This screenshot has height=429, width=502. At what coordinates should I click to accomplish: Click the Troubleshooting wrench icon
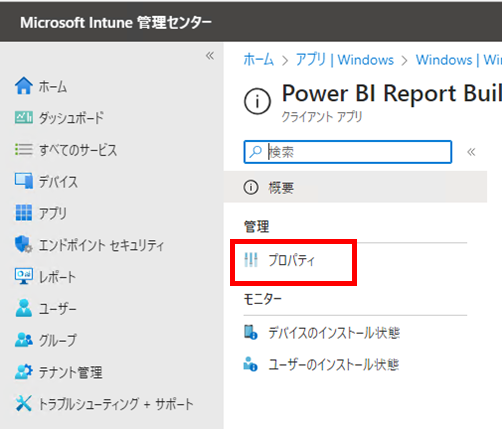click(24, 404)
